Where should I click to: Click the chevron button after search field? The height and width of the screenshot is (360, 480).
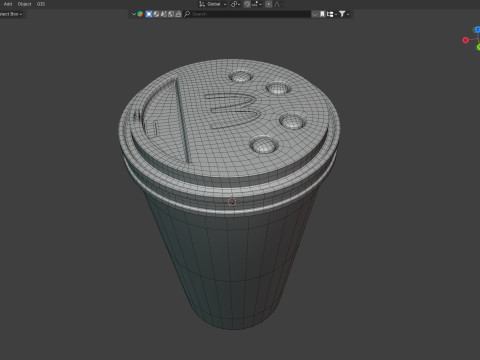coord(315,14)
